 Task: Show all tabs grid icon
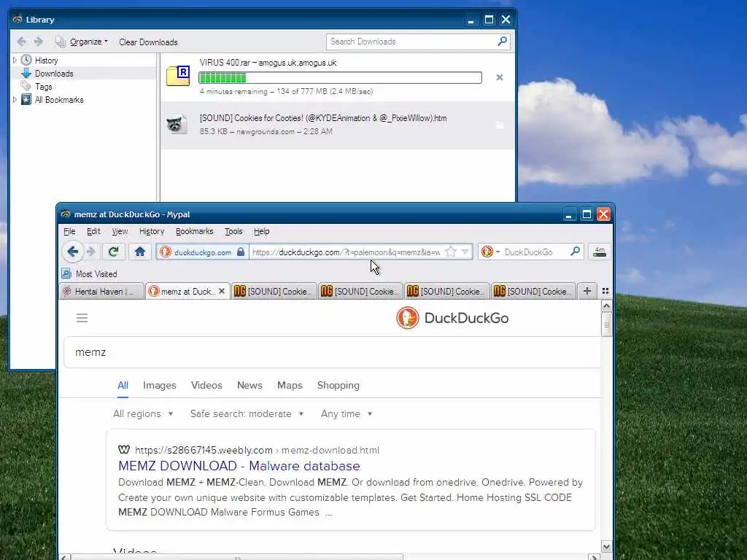[x=605, y=291]
